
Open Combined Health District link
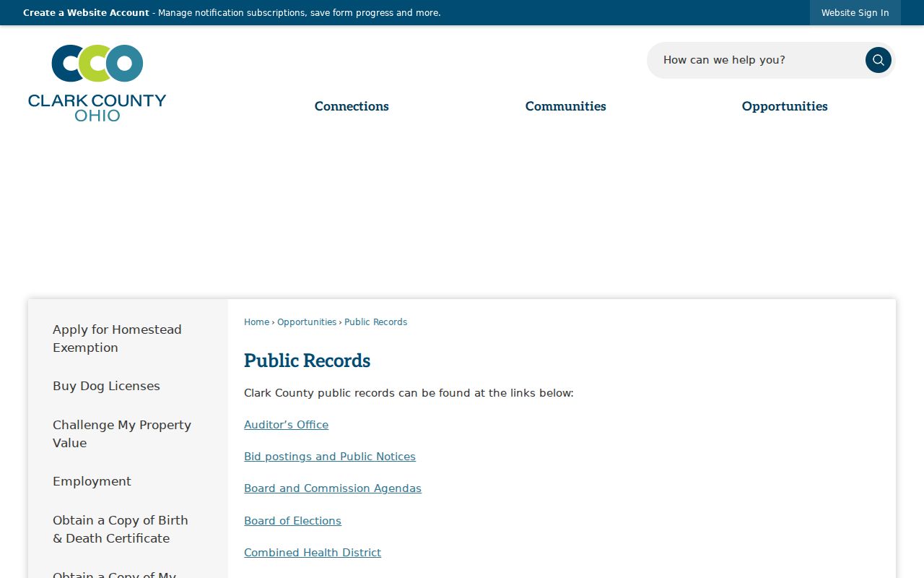tap(313, 553)
